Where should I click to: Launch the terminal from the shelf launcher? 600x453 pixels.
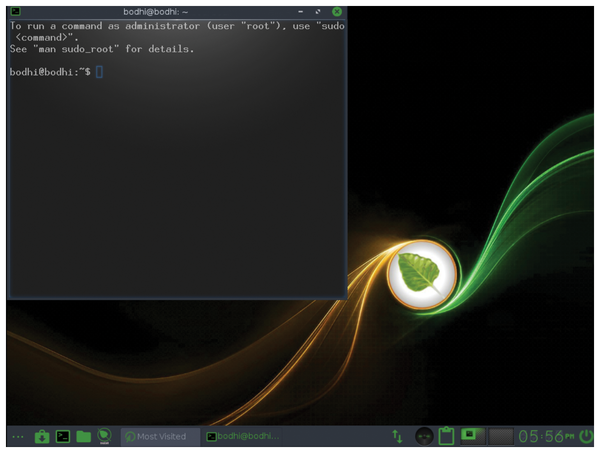(63, 437)
